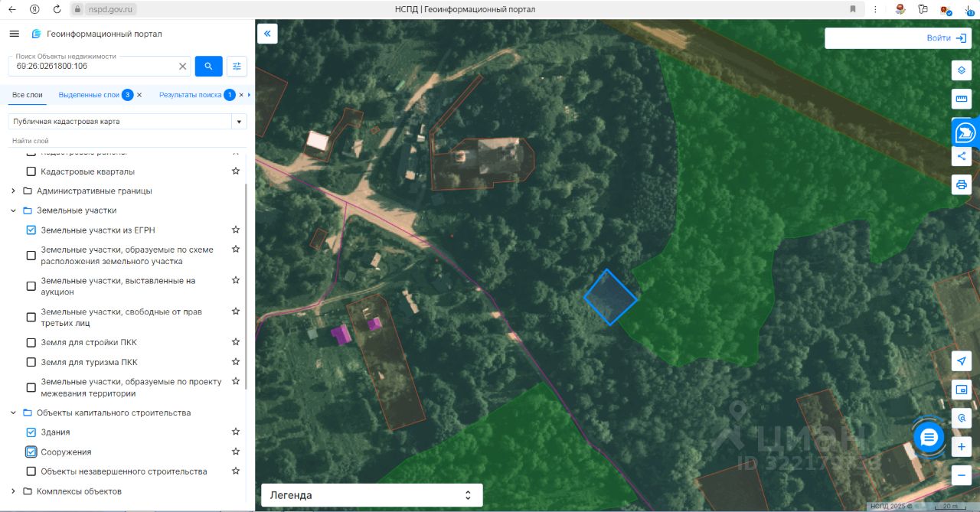Click the my location arrow icon
980x512 pixels.
(x=962, y=360)
